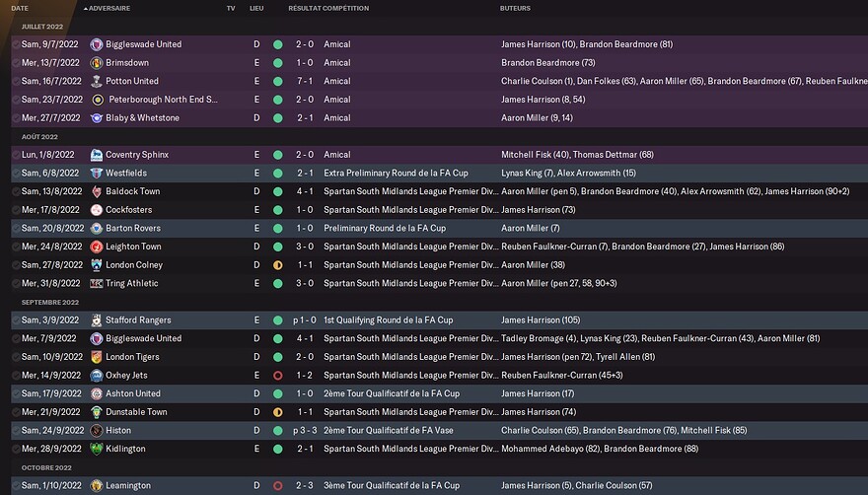Sort the list by Date column header
The height and width of the screenshot is (495, 868).
pyautogui.click(x=20, y=8)
